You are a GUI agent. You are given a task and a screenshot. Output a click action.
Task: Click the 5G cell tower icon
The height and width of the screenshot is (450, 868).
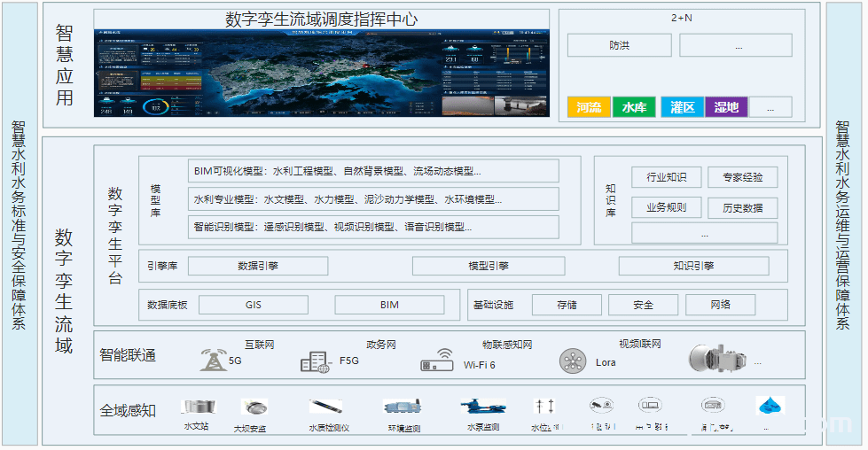point(215,360)
